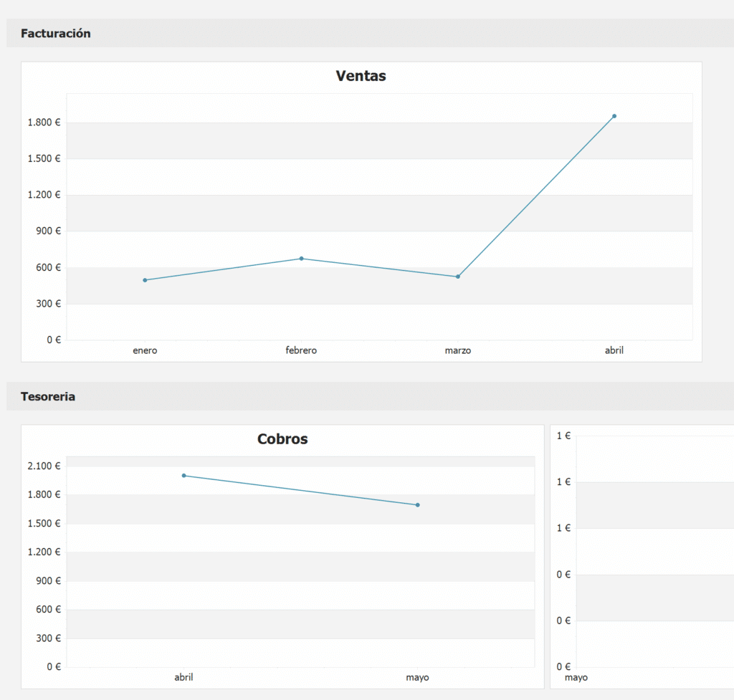734x700 pixels.
Task: Select the abril data point in Cobros
Action: click(184, 476)
